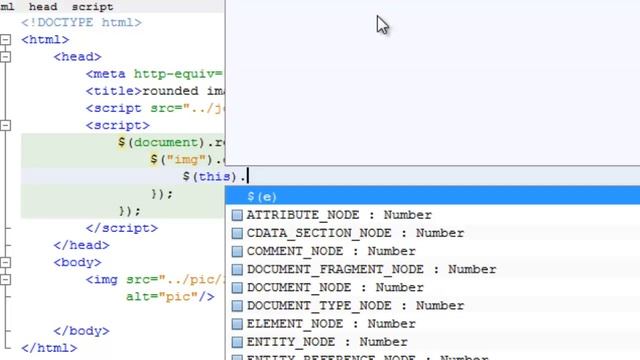Image resolution: width=640 pixels, height=360 pixels.
Task: Choose DOCUMENT_FRAGMENT_NODE : Number suggestion
Action: click(x=433, y=269)
